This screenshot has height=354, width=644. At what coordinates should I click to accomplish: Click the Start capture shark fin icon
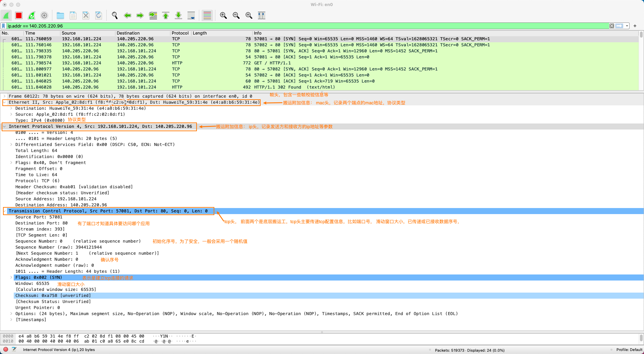point(6,15)
